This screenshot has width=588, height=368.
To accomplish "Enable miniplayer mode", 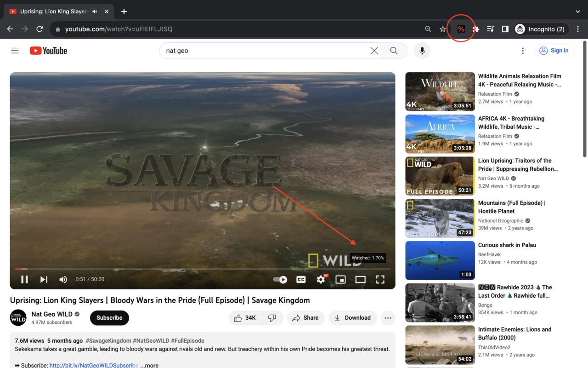I will point(340,279).
